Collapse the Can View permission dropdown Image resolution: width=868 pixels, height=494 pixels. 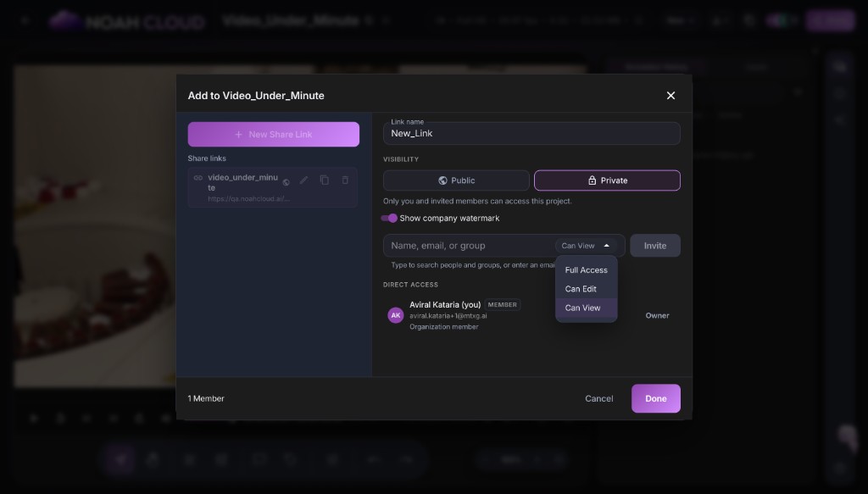[586, 246]
